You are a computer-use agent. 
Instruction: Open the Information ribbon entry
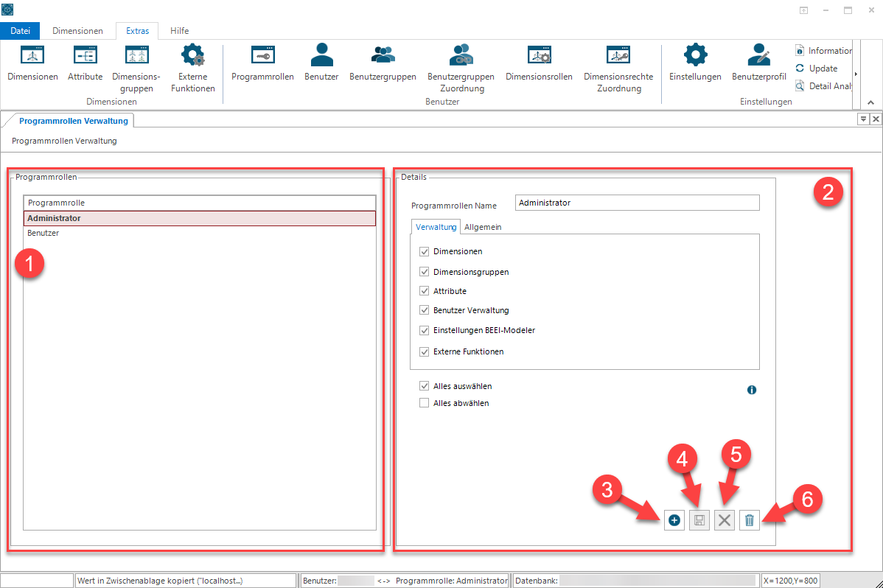(x=823, y=51)
